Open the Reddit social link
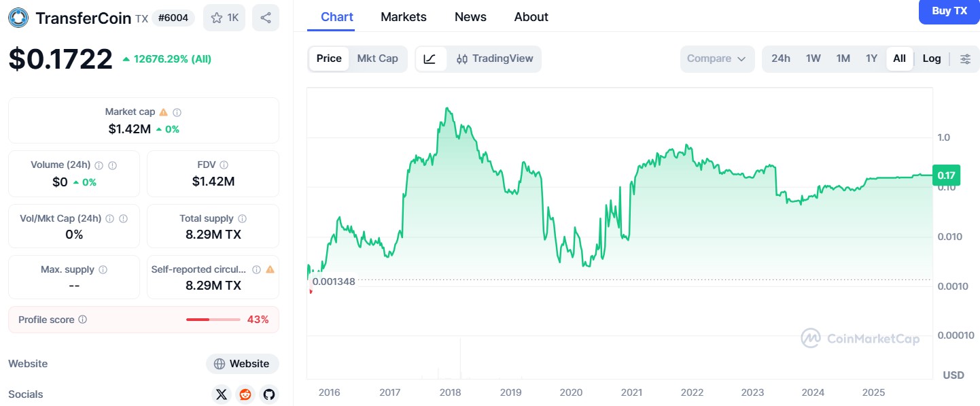 click(x=245, y=394)
